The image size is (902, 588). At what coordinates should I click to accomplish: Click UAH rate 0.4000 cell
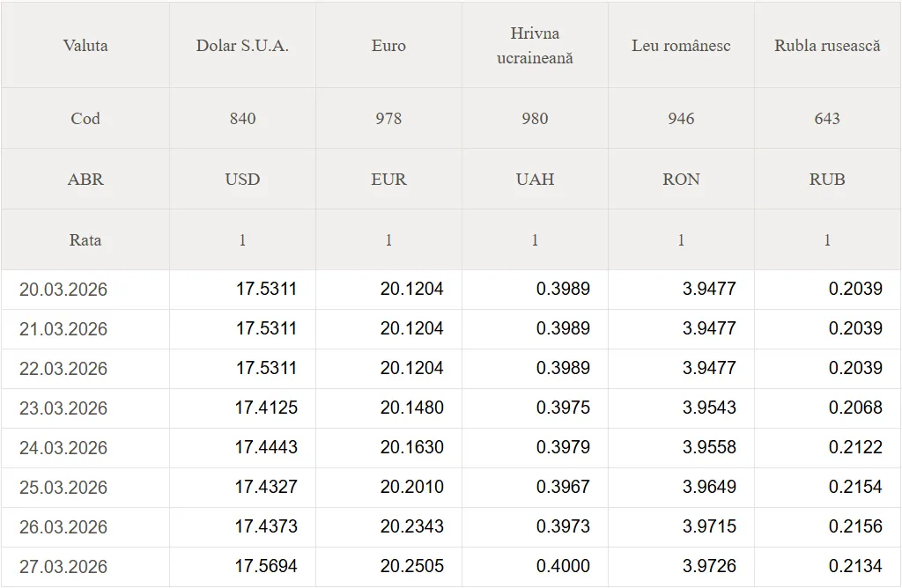click(563, 567)
